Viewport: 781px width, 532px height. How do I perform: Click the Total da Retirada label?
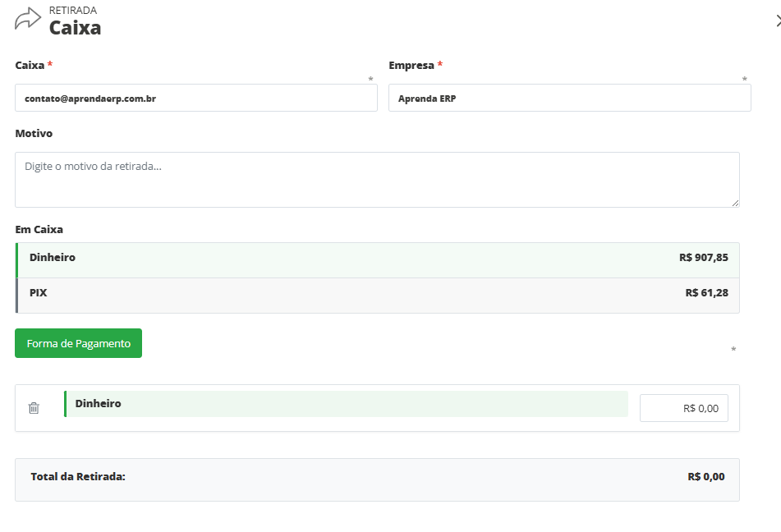pyautogui.click(x=78, y=477)
